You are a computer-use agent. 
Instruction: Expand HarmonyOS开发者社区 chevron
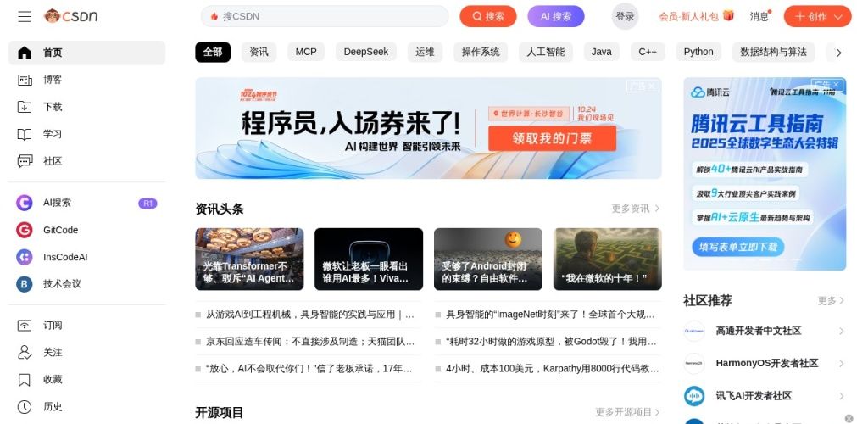click(841, 364)
